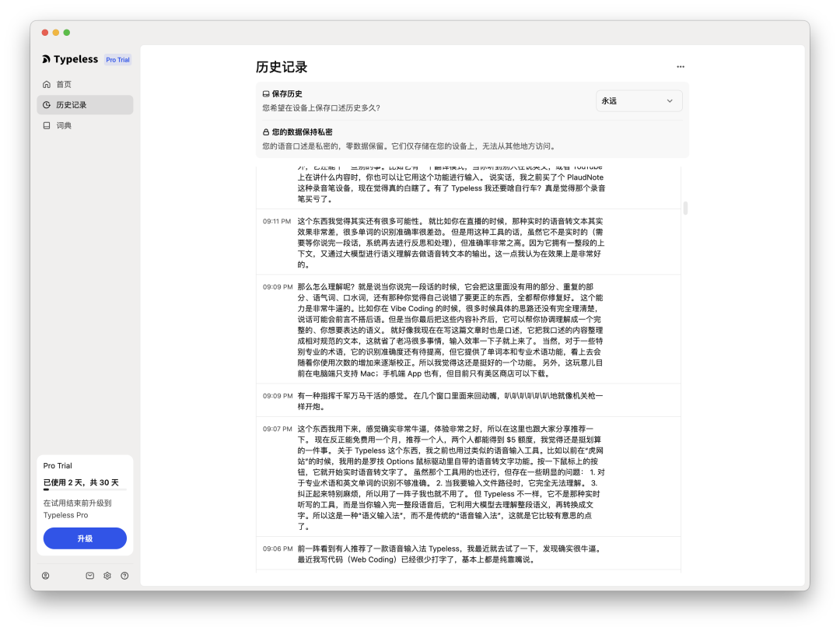Select the entry mentioning PlaudNote
This screenshot has height=631, width=840.
pos(468,187)
